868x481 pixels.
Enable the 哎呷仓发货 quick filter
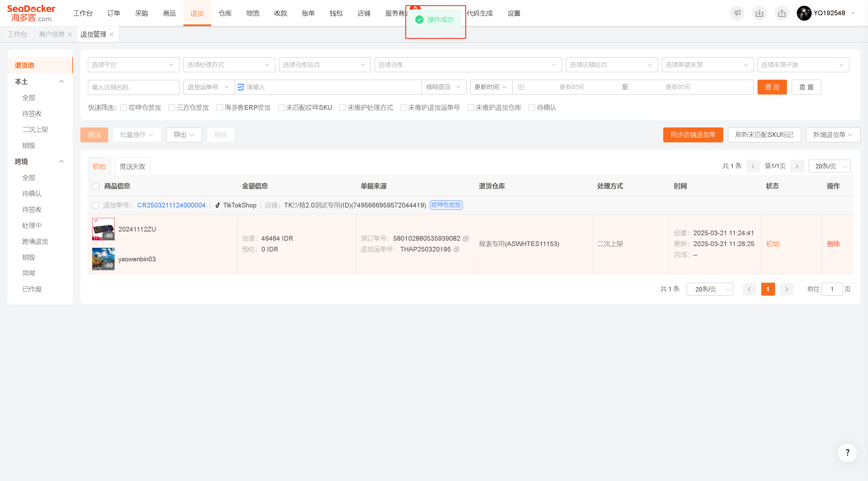[124, 107]
